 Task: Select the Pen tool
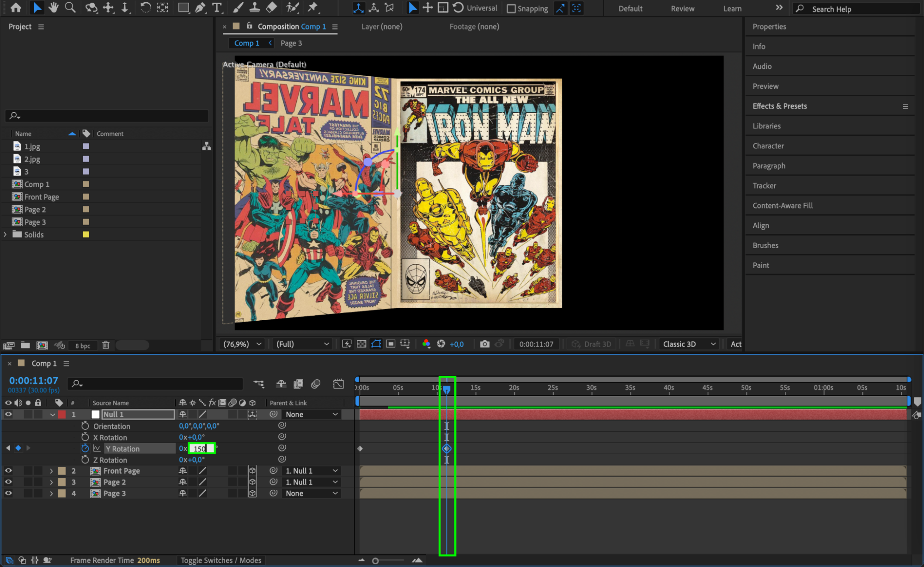coord(200,7)
